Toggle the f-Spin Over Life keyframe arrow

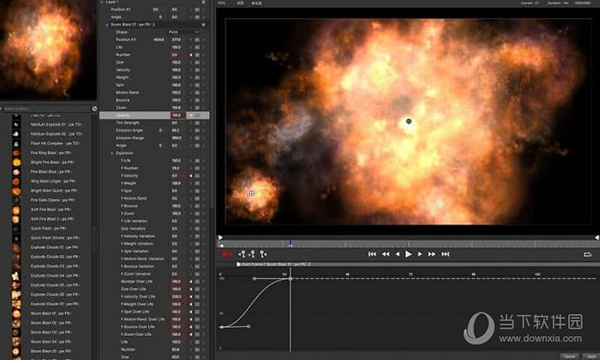click(x=191, y=312)
